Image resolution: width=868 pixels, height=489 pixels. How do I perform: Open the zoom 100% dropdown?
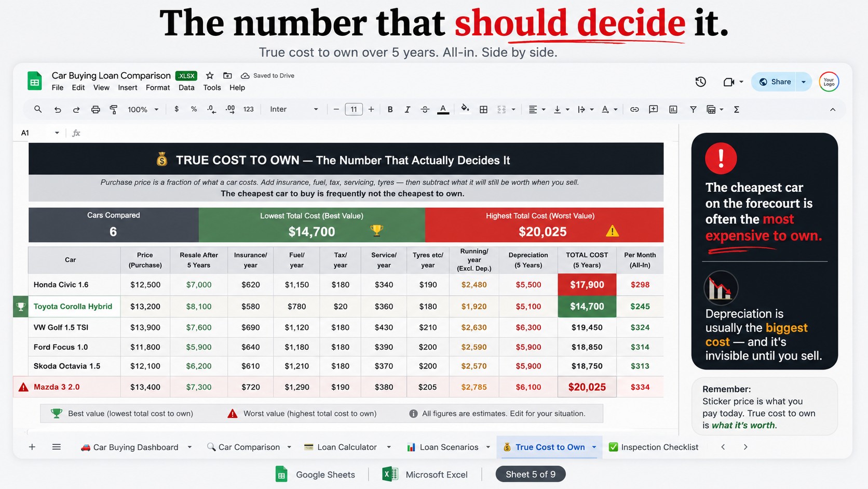click(143, 110)
